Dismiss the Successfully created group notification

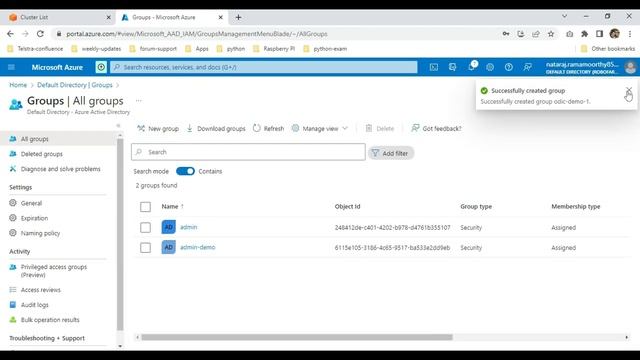pos(629,90)
